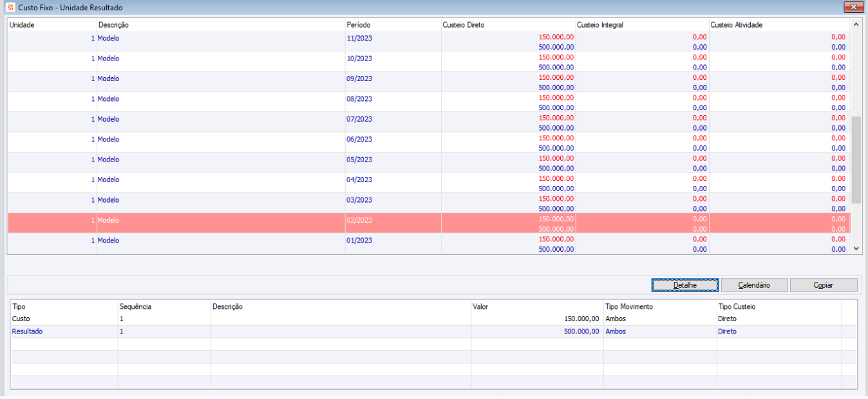Image resolution: width=868 pixels, height=399 pixels.
Task: Click Modelo description in 11/2023 row
Action: (x=108, y=38)
